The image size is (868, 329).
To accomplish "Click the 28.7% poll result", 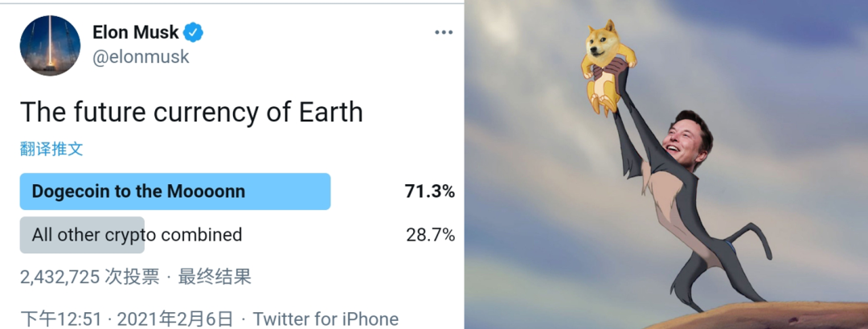I will [x=430, y=235].
